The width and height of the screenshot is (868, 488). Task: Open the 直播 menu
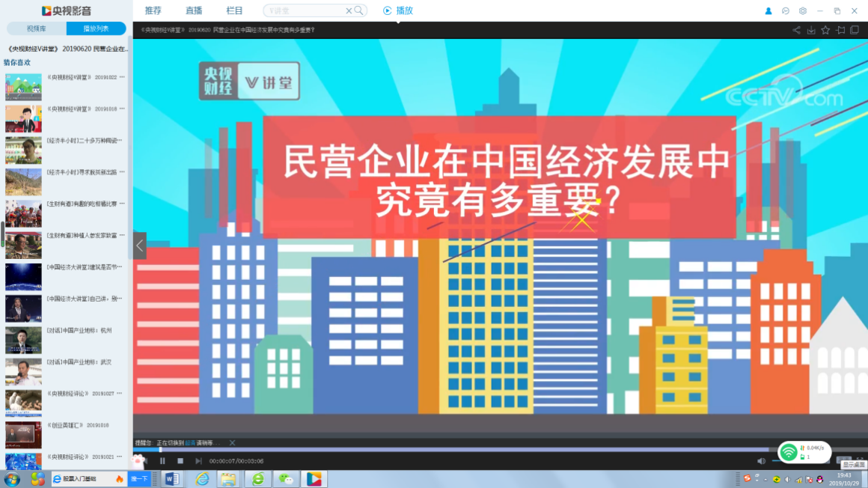coord(194,10)
